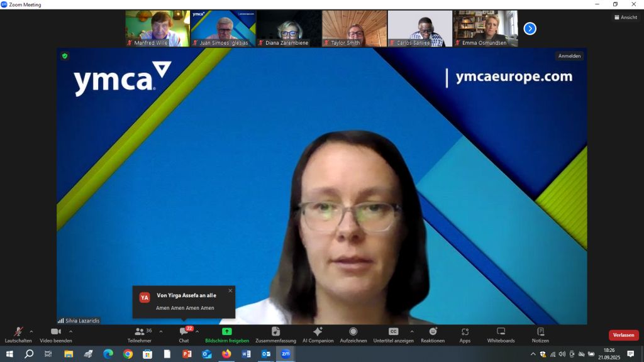Open Teilnehmer participants panel
The width and height of the screenshot is (644, 362).
click(x=140, y=335)
